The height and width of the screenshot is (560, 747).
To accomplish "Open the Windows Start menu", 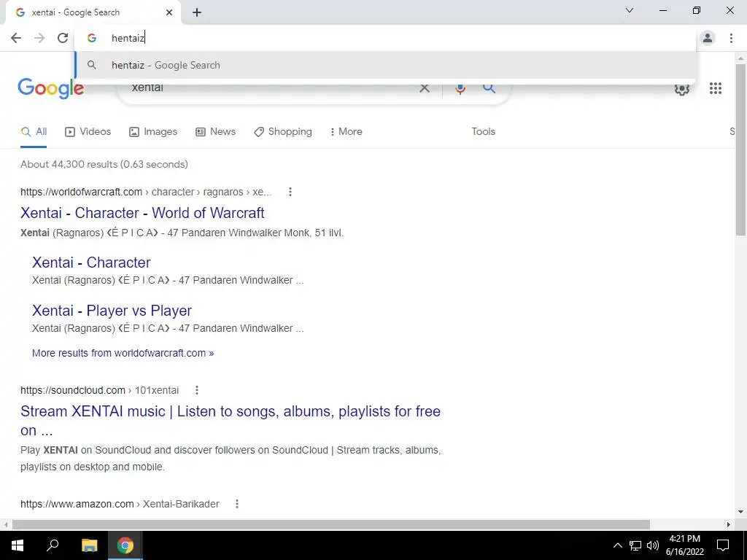I will tap(18, 545).
